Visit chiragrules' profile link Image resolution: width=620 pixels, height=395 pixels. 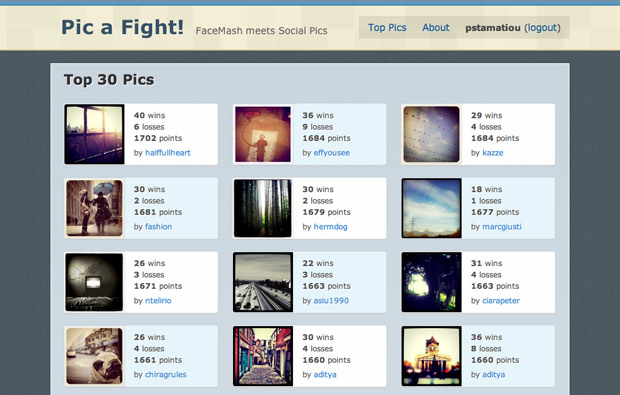(x=166, y=374)
